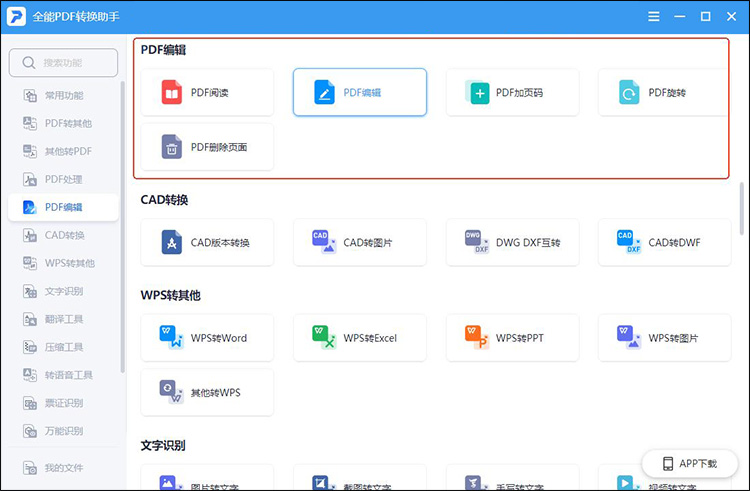
Task: Click the app logo in title bar
Action: point(16,16)
